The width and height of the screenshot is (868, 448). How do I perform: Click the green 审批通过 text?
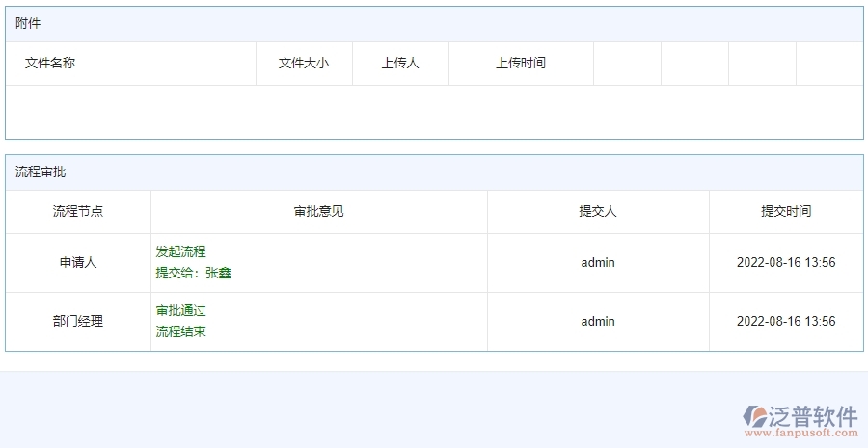[x=181, y=310]
